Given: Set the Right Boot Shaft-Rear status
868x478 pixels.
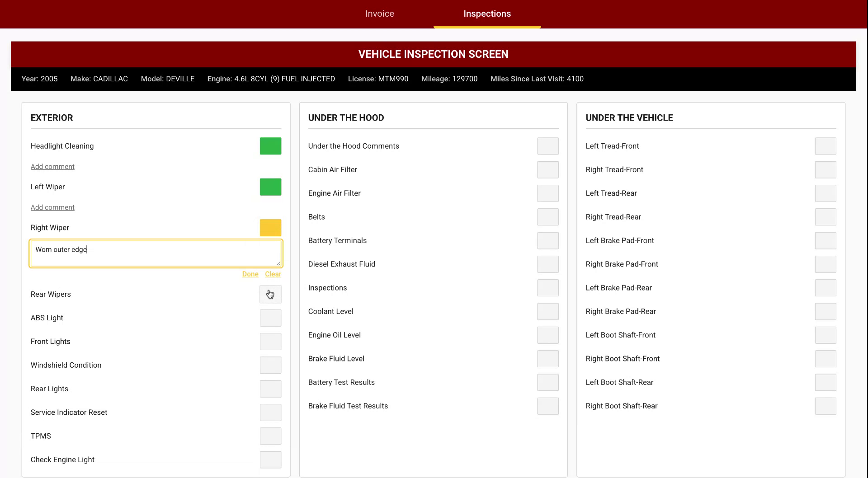Looking at the screenshot, I should point(826,406).
